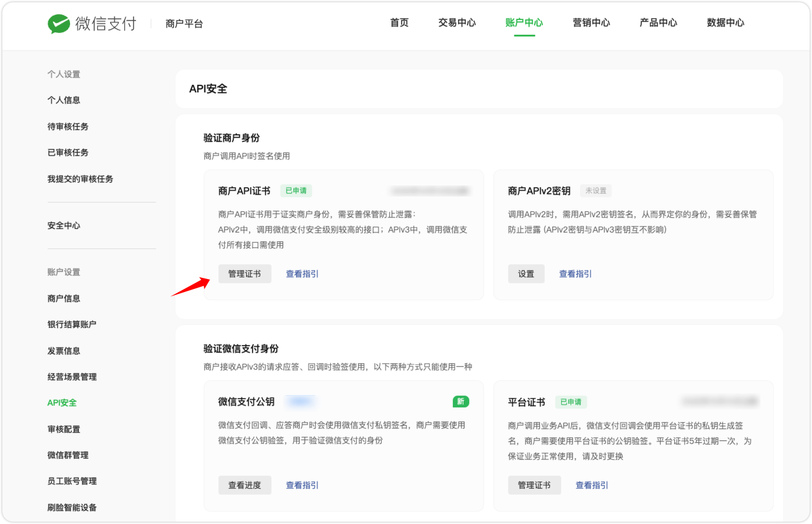Click 管理证书 under 商户API证书
Screen dimensions: 812x524
point(244,274)
